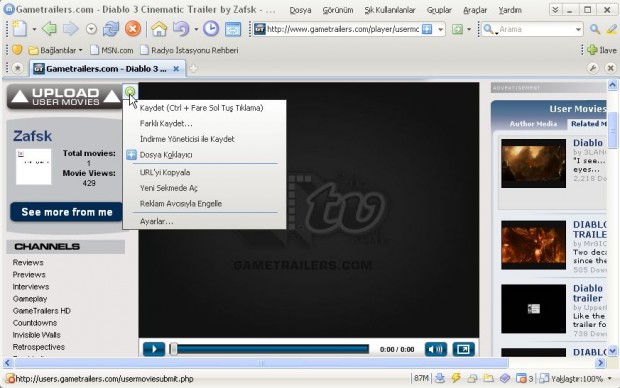
Task: Open the history clock icon
Action: 211,29
